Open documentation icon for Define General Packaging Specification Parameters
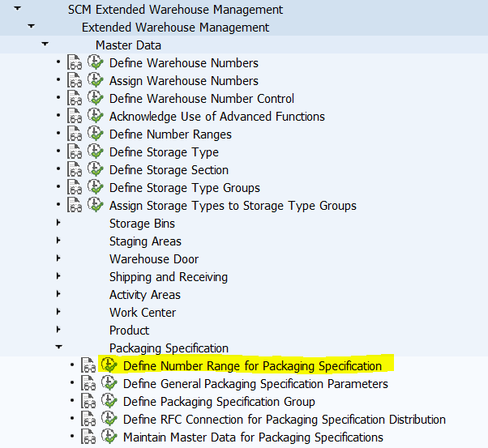The height and width of the screenshot is (448, 488). point(88,383)
